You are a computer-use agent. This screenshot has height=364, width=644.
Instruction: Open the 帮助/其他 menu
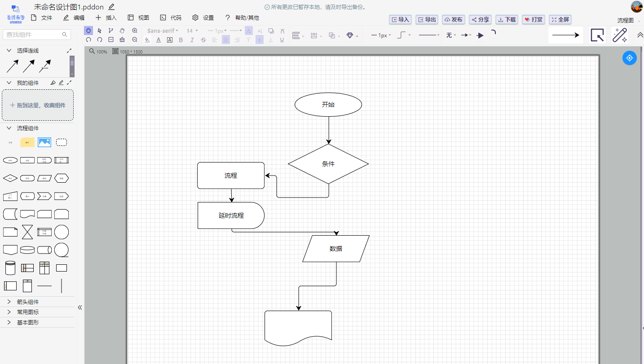[242, 18]
